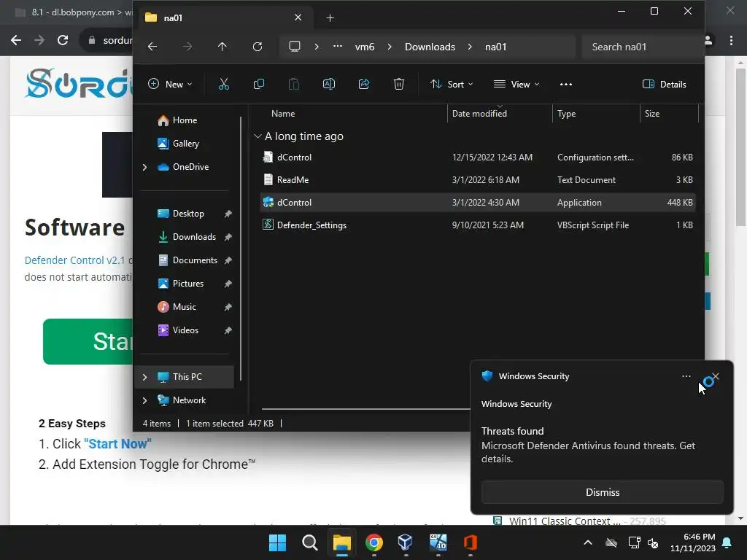Go back in File Explorer

(x=152, y=47)
